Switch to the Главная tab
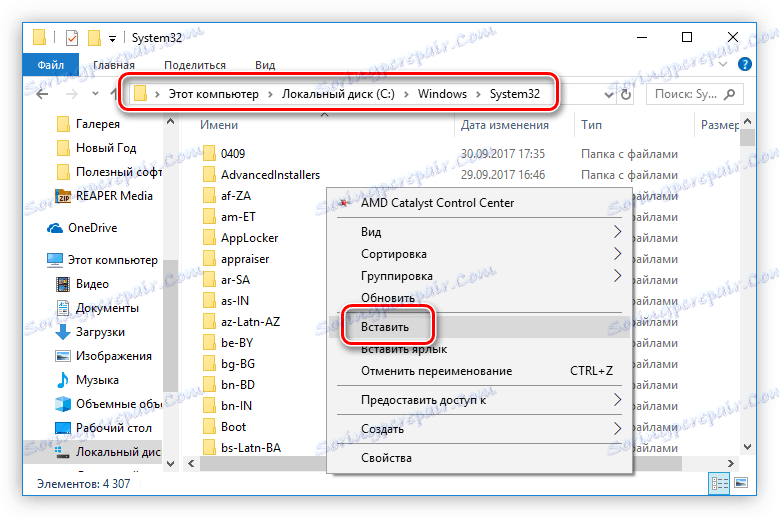This screenshot has height=518, width=779. (114, 65)
